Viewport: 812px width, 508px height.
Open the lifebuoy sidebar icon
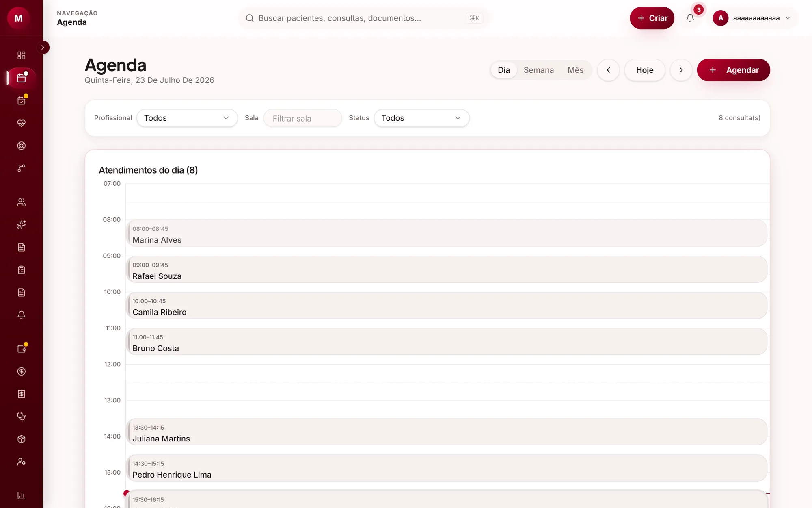22,145
